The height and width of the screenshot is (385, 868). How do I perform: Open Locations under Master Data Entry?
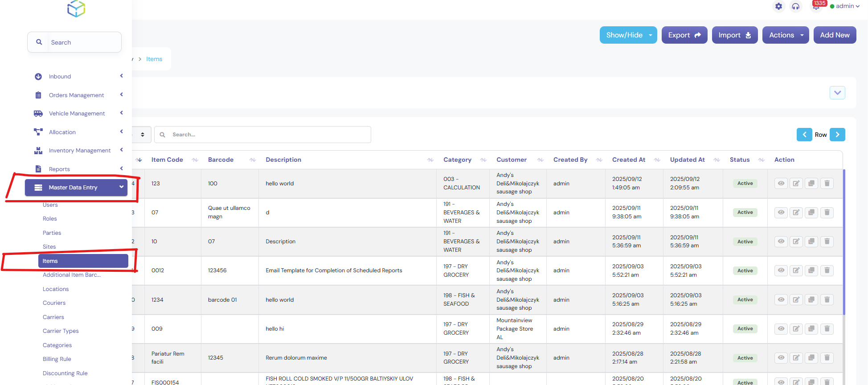tap(56, 289)
